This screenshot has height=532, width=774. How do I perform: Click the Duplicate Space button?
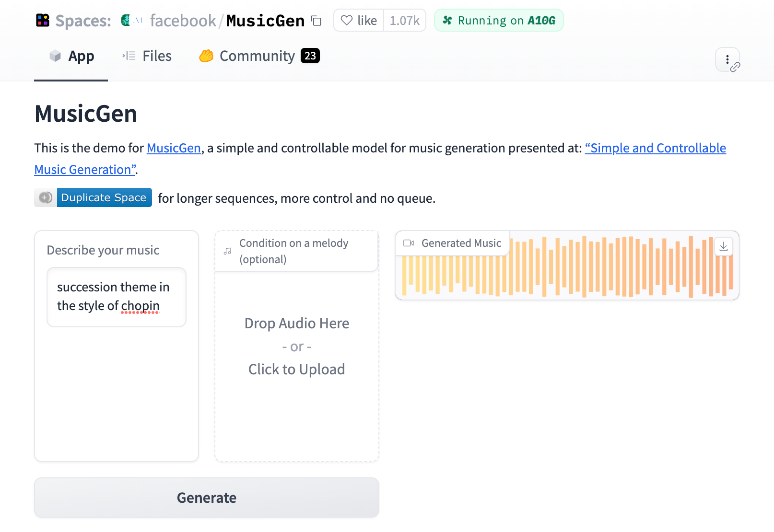93,197
